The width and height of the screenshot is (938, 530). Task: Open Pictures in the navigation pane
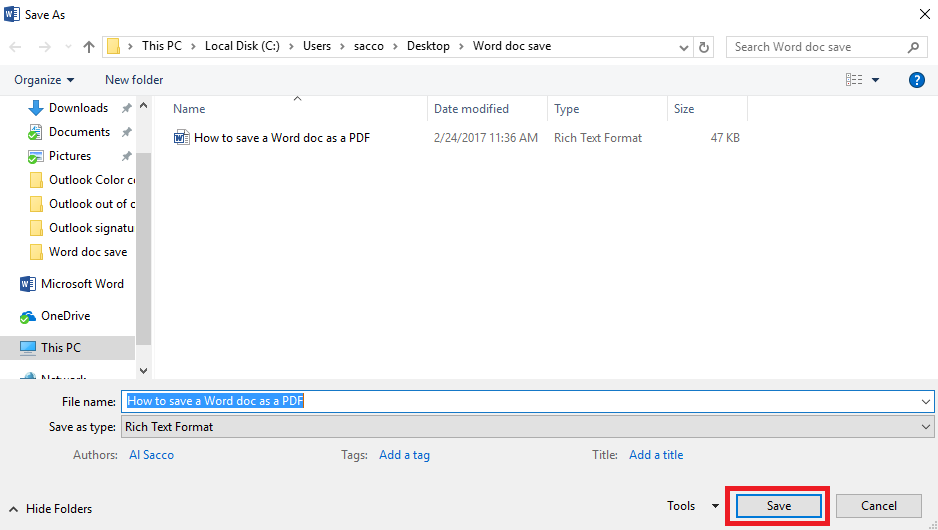[x=70, y=156]
